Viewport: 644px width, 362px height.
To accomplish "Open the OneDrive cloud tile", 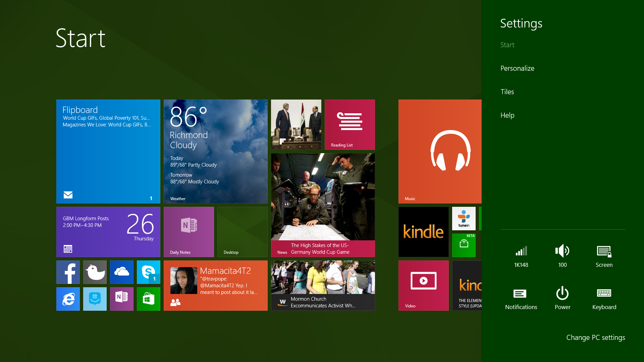I will tap(121, 272).
